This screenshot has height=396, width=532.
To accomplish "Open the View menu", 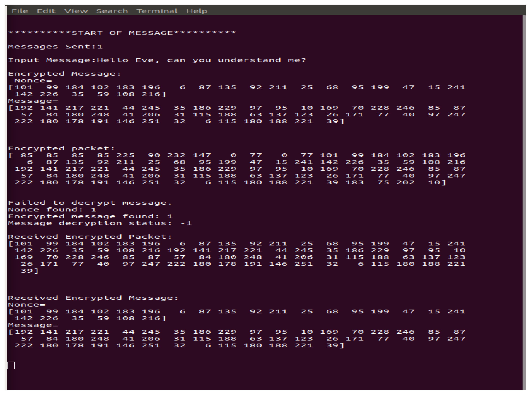I will (x=76, y=11).
